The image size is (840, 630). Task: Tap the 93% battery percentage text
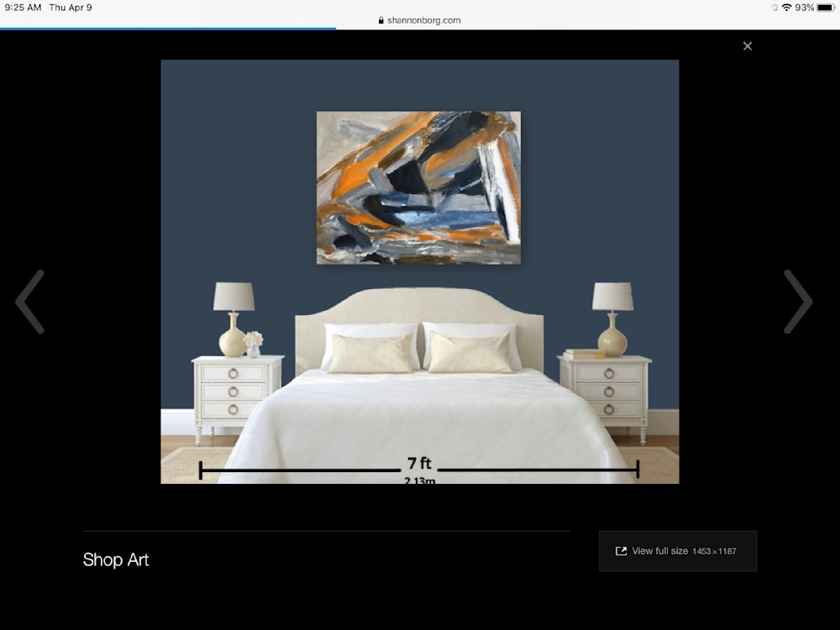805,8
